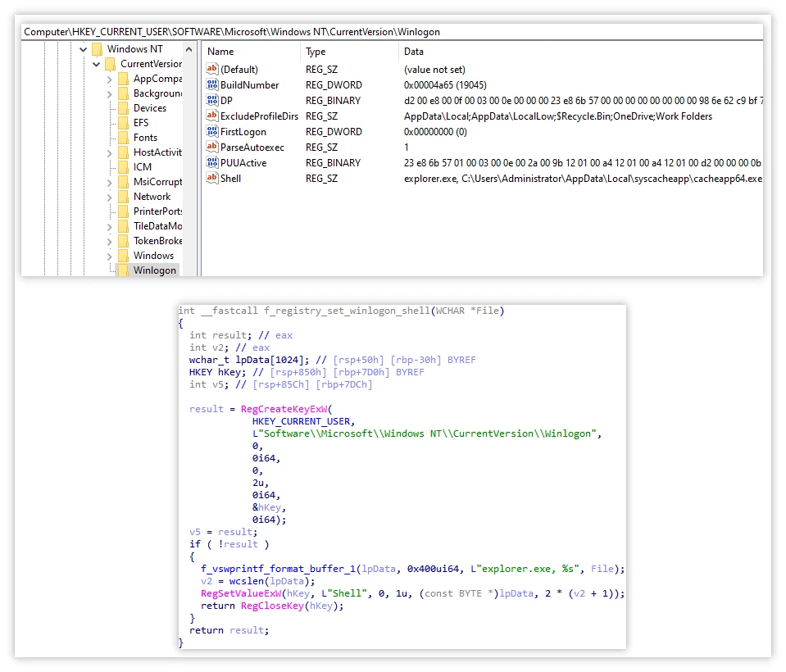Image resolution: width=786 pixels, height=672 pixels.
Task: Click the ExcludeProfileDirs string icon
Action: coord(212,116)
